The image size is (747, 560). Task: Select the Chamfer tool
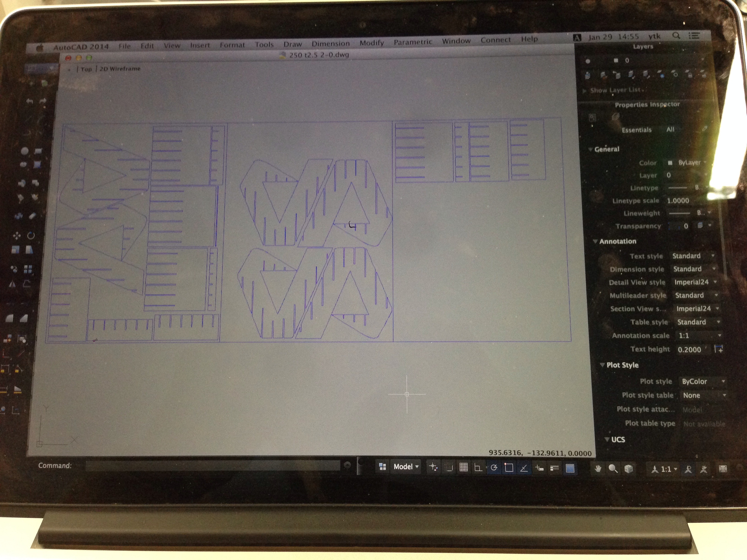click(x=24, y=318)
